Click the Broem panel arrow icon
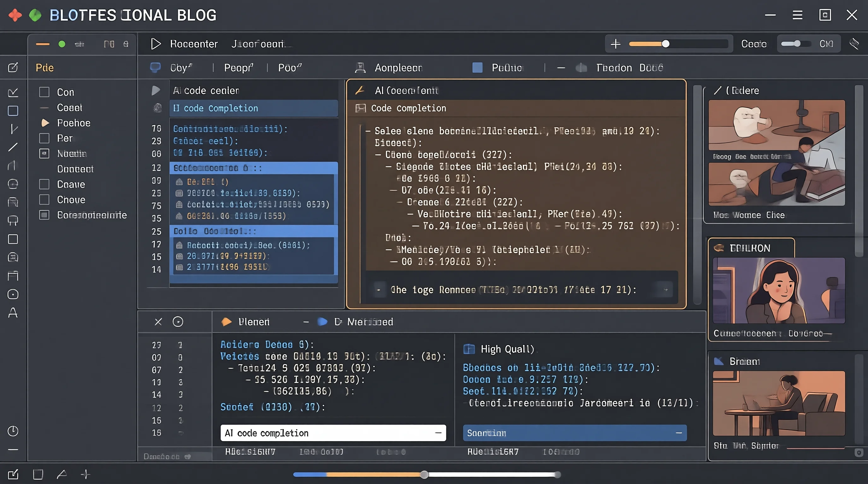The image size is (868, 484). tap(719, 361)
